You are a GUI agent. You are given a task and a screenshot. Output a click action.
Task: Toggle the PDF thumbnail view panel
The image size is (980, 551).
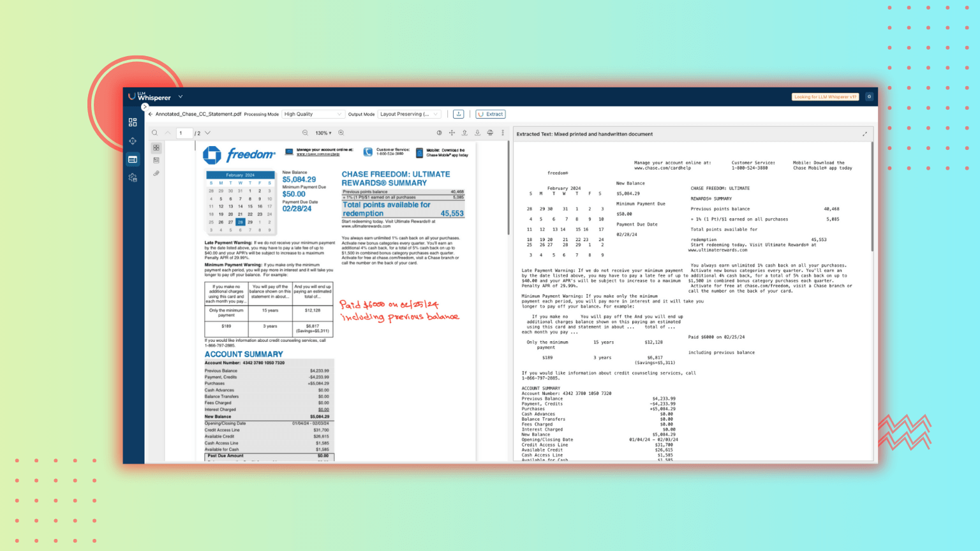tap(156, 148)
